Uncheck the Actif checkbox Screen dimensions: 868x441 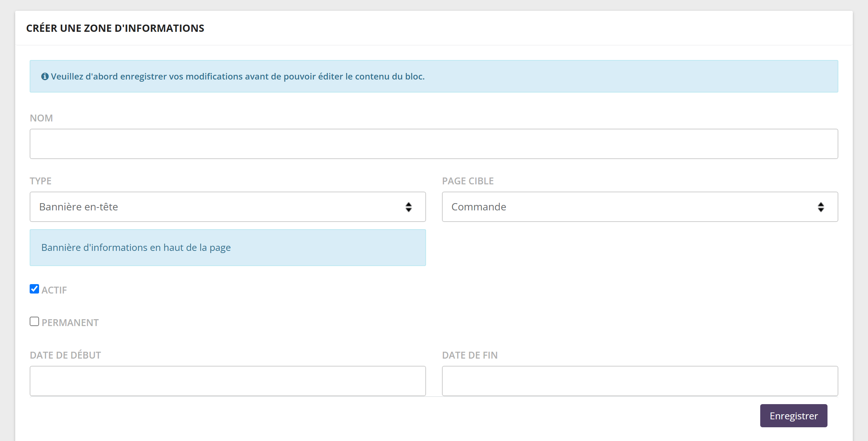tap(34, 289)
